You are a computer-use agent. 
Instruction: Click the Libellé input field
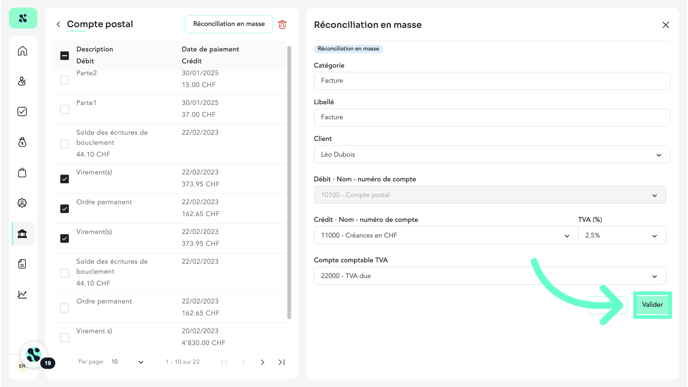[492, 117]
